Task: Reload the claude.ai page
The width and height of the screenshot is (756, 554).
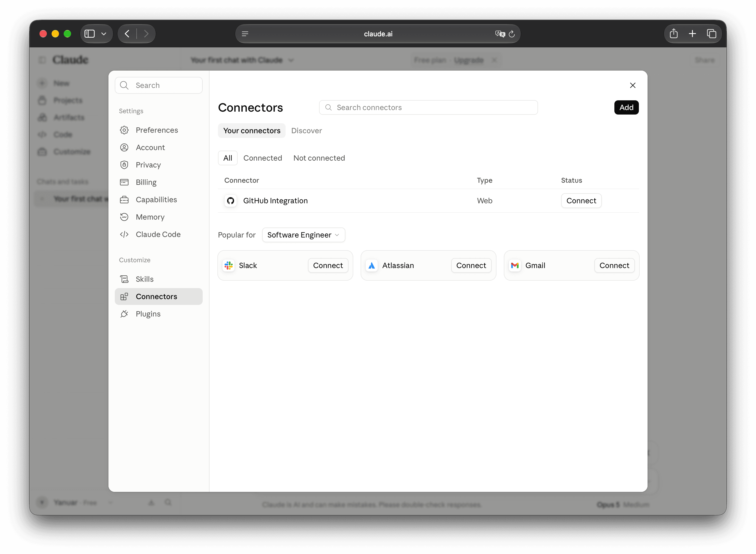Action: coord(512,33)
